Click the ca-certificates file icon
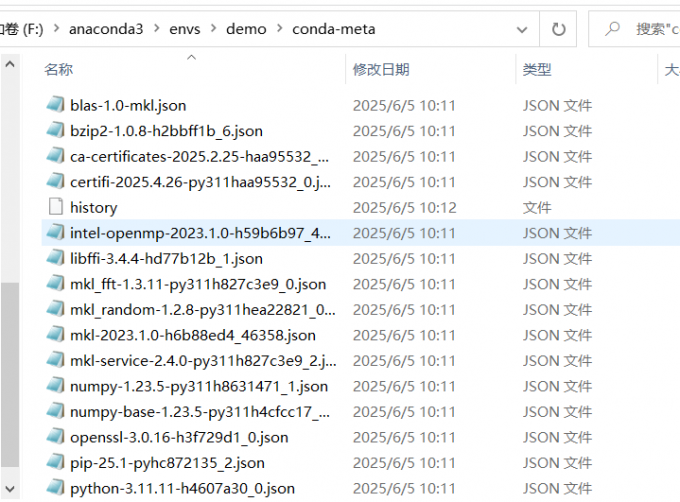 pos(56,156)
